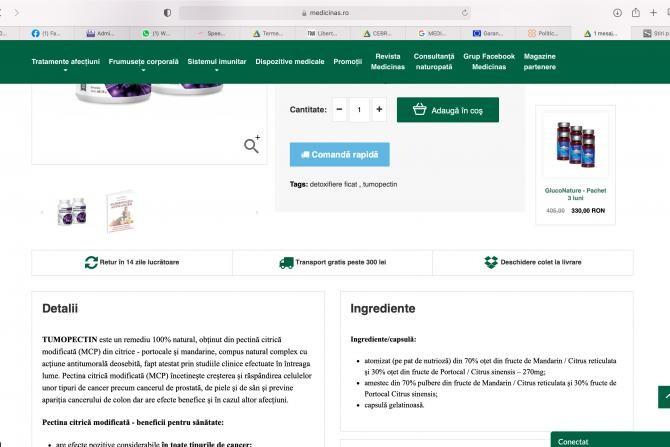Click the Comandă rapidă button
The width and height of the screenshot is (670, 447).
coord(339,155)
